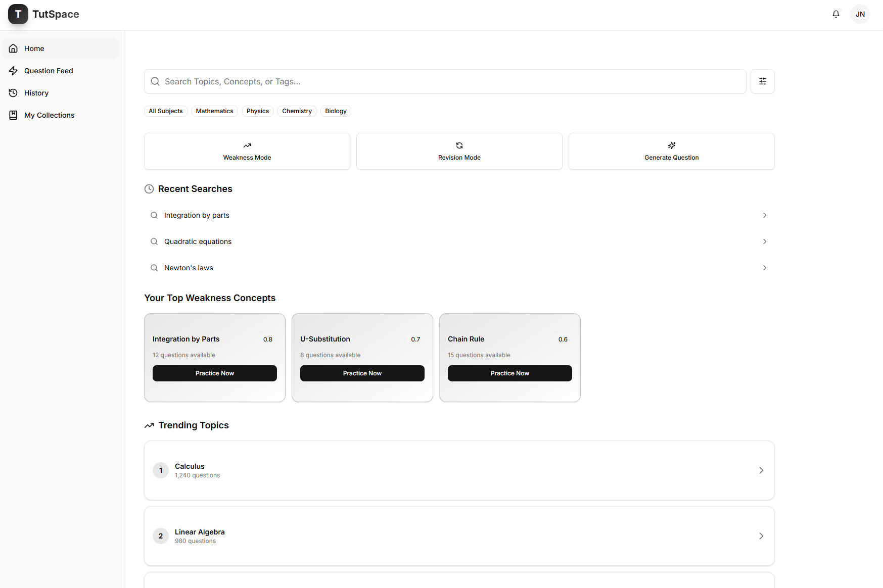883x588 pixels.
Task: Open the notifications bell icon
Action: (835, 14)
